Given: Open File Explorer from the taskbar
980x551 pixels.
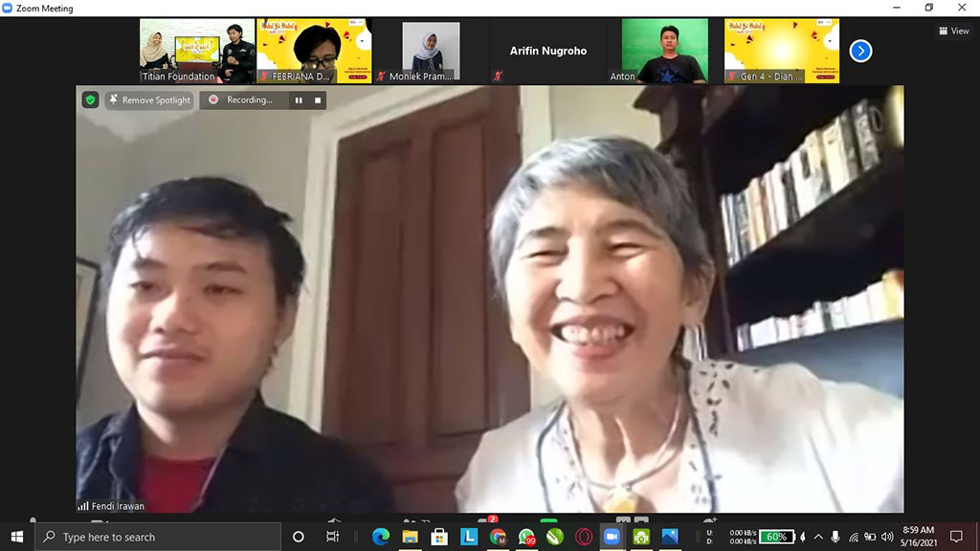Looking at the screenshot, I should [410, 537].
